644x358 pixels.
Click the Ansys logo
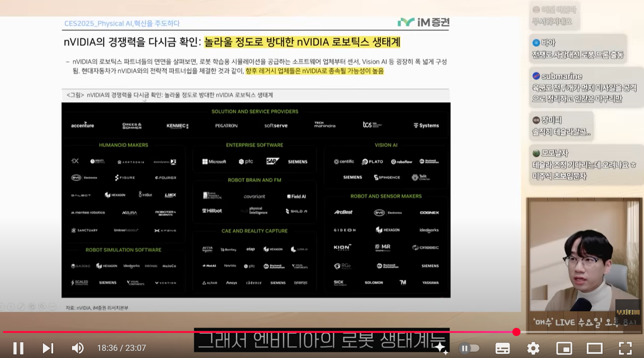tap(232, 282)
